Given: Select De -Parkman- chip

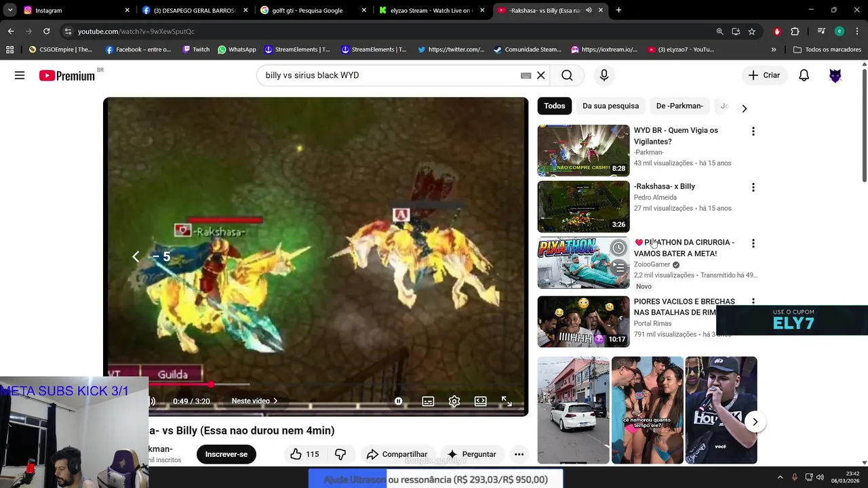Looking at the screenshot, I should pos(679,106).
